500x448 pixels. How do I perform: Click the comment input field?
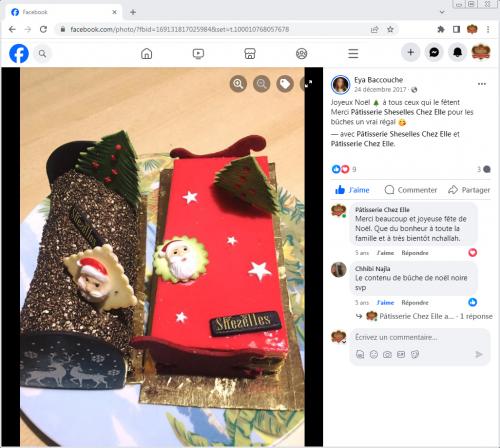[420, 337]
